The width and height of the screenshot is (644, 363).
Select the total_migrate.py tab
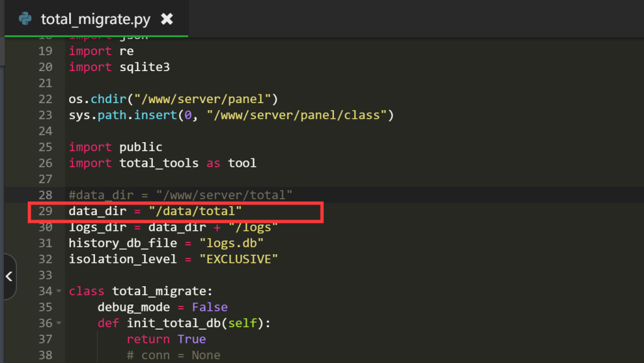click(x=95, y=19)
